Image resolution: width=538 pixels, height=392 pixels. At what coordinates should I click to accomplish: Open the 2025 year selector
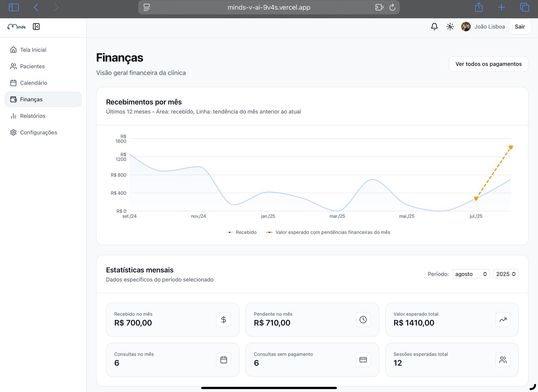point(506,274)
